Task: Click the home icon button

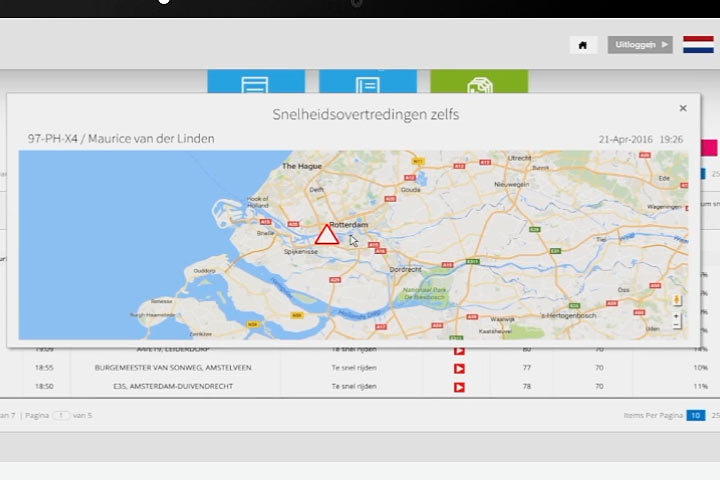Action: click(583, 45)
